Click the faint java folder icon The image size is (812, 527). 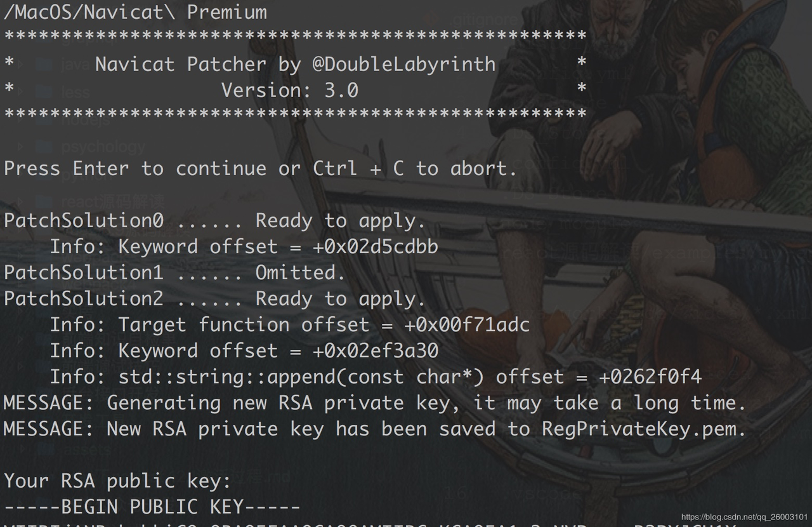coord(44,64)
